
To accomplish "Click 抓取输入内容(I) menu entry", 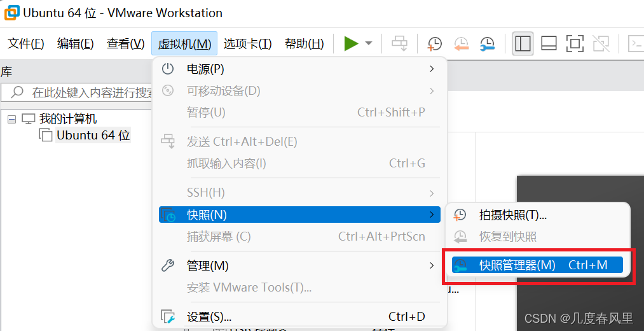I will click(x=299, y=164).
